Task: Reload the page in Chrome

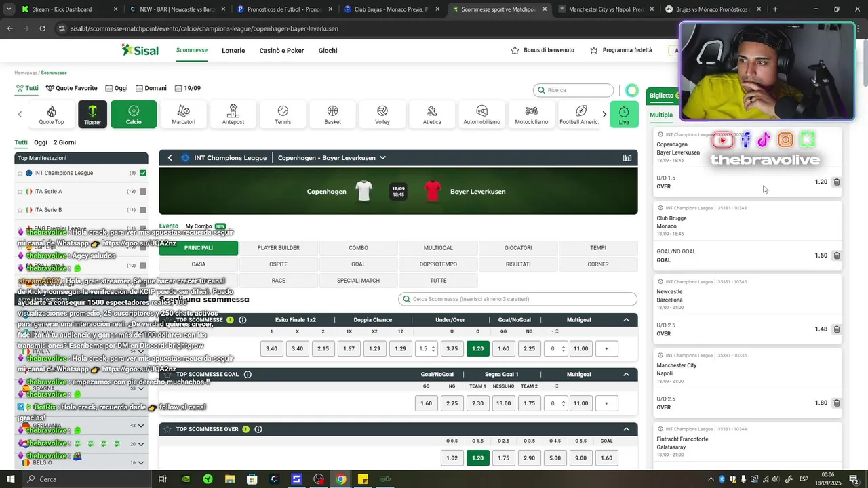Action: [x=42, y=28]
